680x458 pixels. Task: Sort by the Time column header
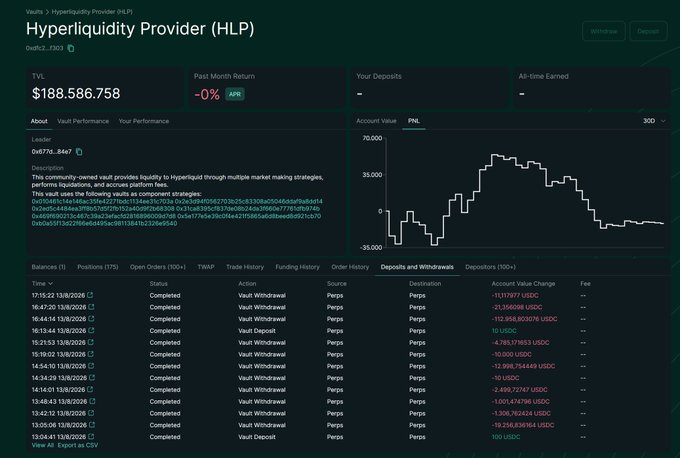42,284
